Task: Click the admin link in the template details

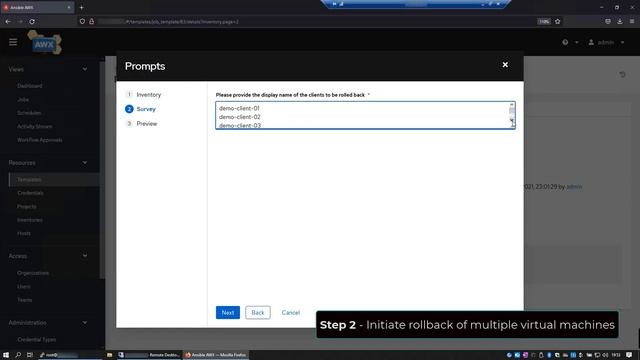Action: point(574,187)
